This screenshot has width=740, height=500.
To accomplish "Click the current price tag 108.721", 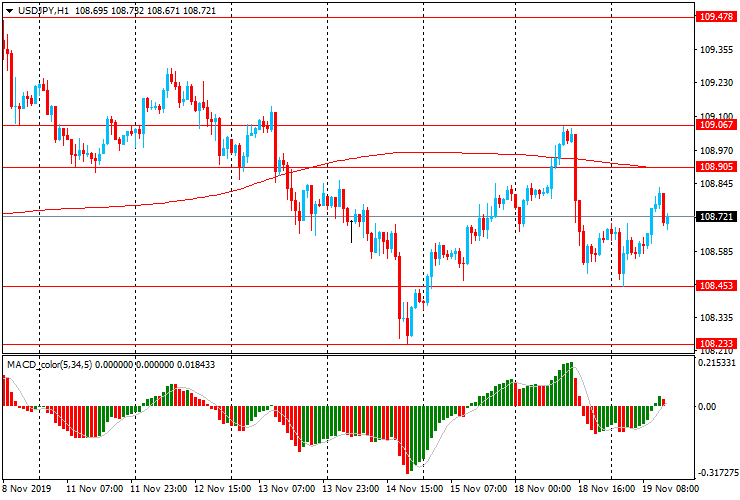I will [x=716, y=217].
